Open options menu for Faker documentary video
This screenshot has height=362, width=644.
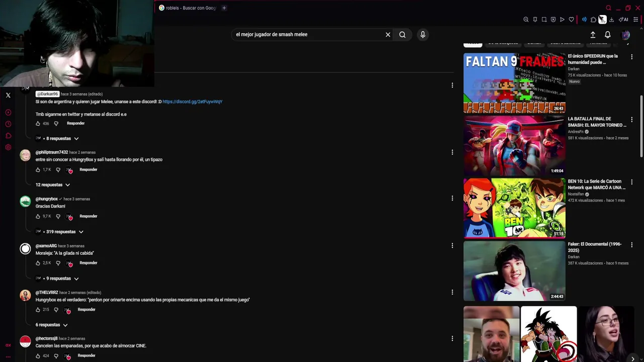[x=632, y=245]
